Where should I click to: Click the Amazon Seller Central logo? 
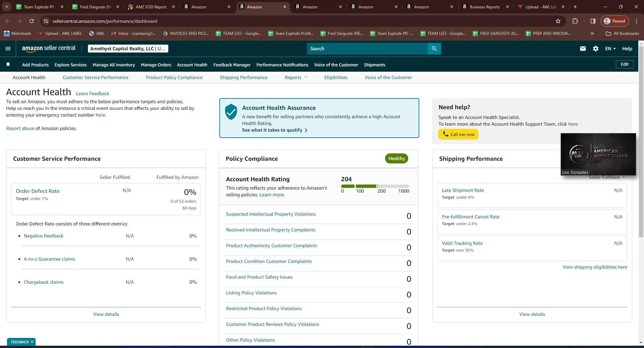pyautogui.click(x=49, y=48)
